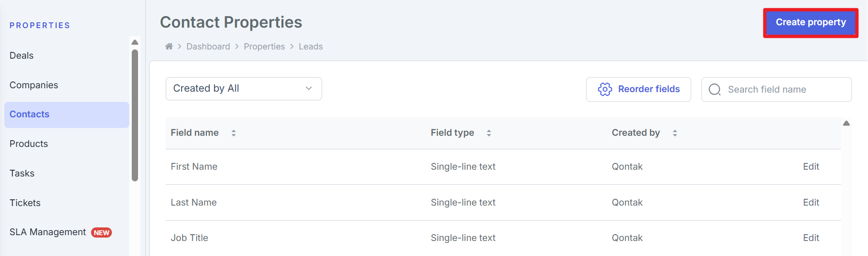Edit the First Name property
868x256 pixels.
pos(810,167)
